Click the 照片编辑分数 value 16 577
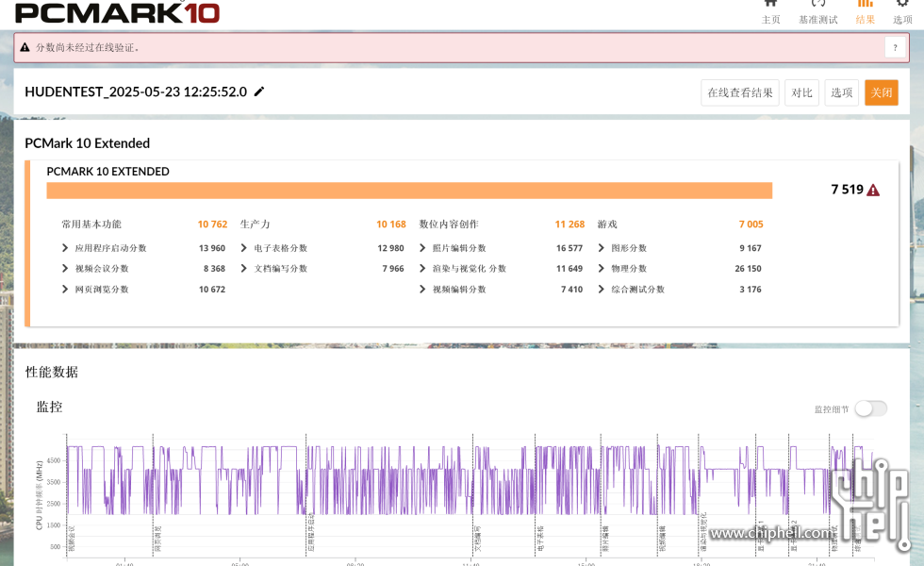 point(569,248)
